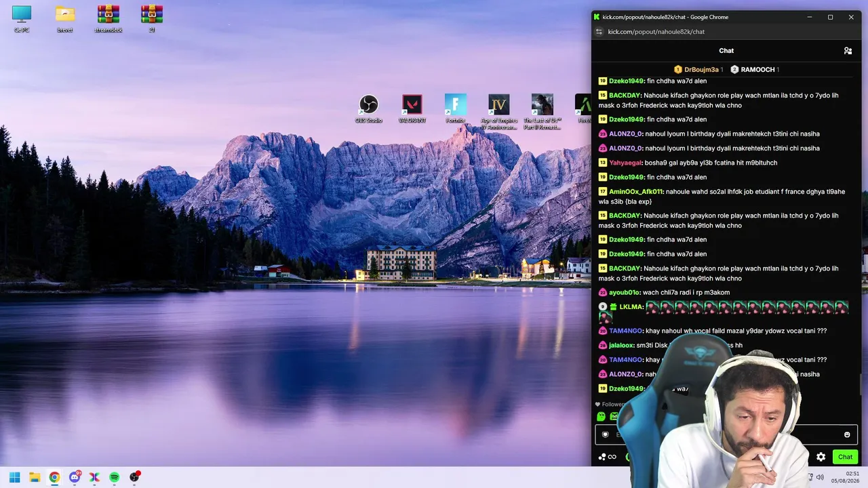Open the streamdeck archive on desktop

108,18
